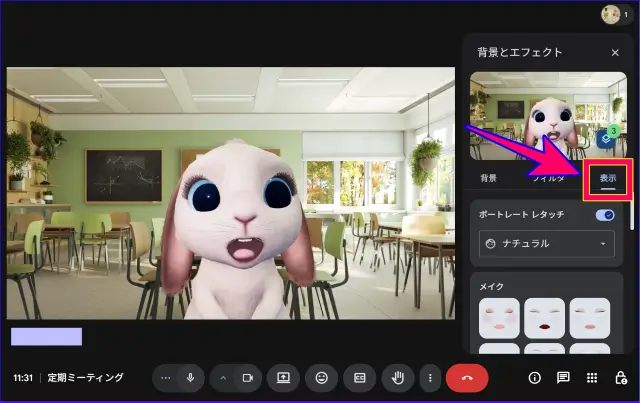Open host controls lock icon
The height and width of the screenshot is (403, 640).
(621, 378)
